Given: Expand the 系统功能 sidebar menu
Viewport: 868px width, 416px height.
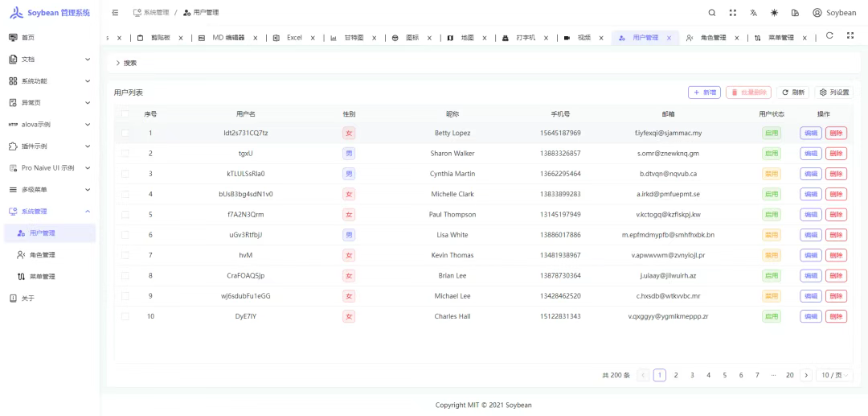Looking at the screenshot, I should click(x=48, y=81).
